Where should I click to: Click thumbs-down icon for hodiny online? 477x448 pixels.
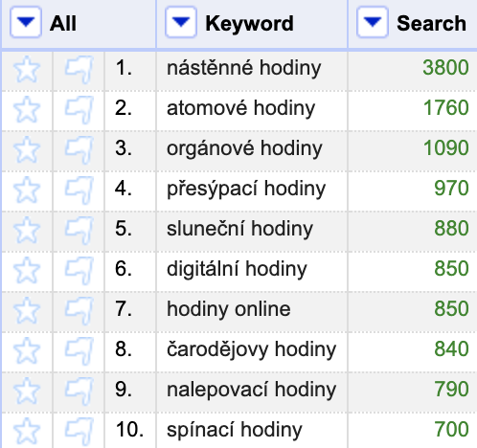pos(79,310)
